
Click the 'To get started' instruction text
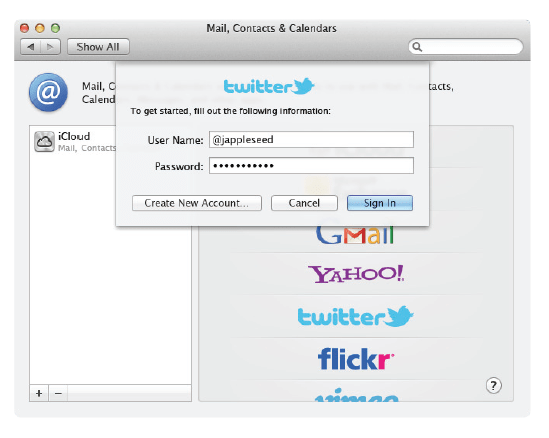tap(230, 111)
